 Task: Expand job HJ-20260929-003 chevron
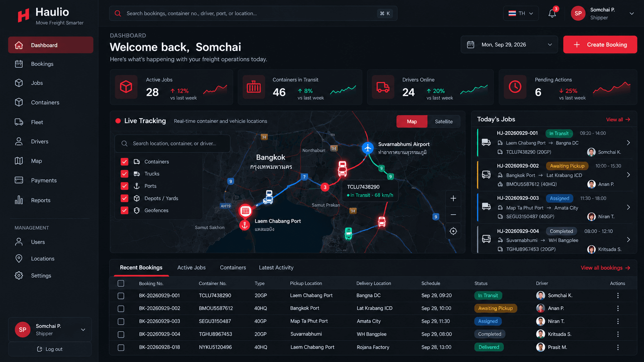[x=628, y=207]
